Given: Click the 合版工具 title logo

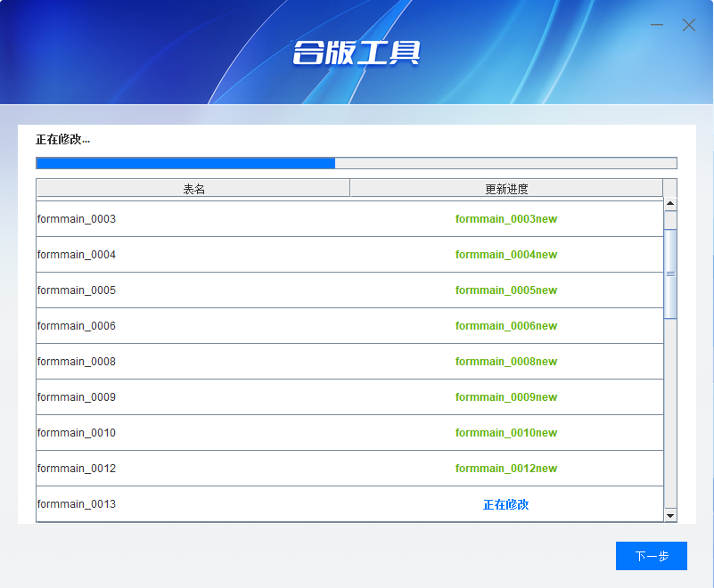Looking at the screenshot, I should click(356, 53).
